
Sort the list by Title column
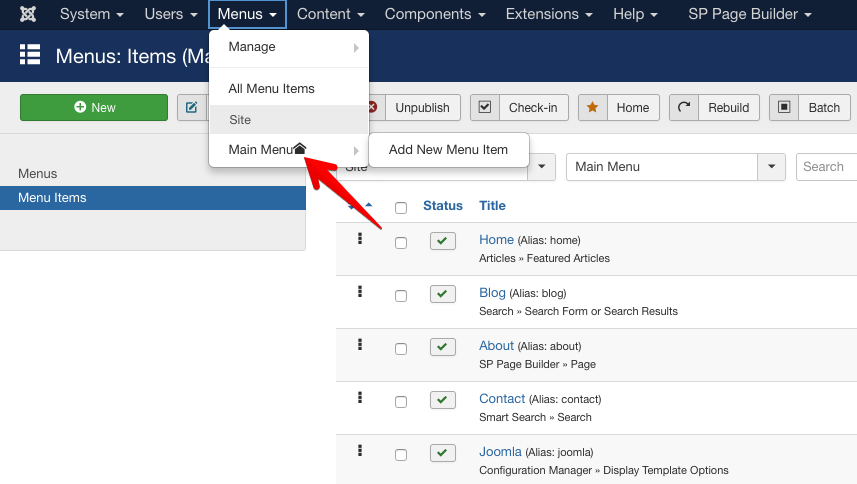pyautogui.click(x=492, y=206)
